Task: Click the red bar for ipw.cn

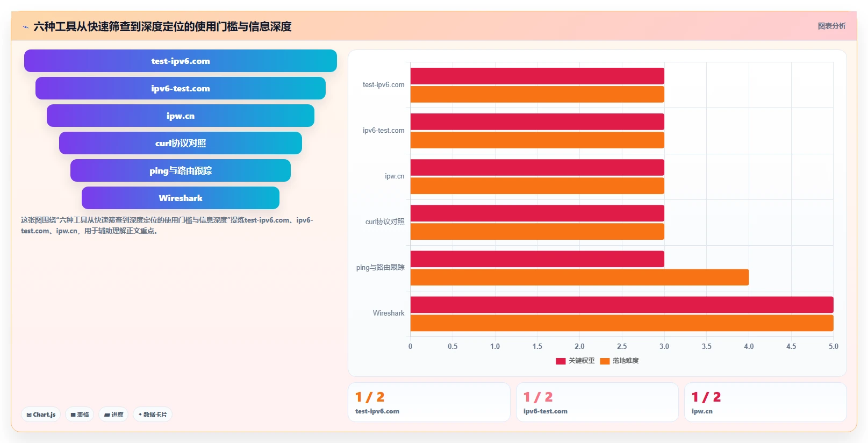Action: 537,167
